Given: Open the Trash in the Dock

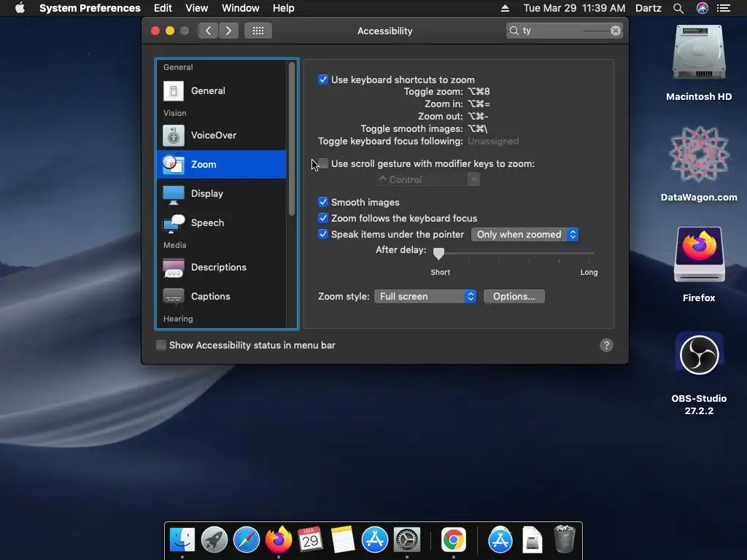Looking at the screenshot, I should coord(565,539).
